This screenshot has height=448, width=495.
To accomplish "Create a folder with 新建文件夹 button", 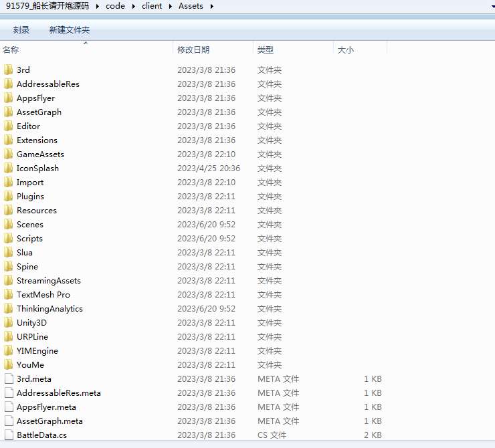I will click(x=69, y=30).
